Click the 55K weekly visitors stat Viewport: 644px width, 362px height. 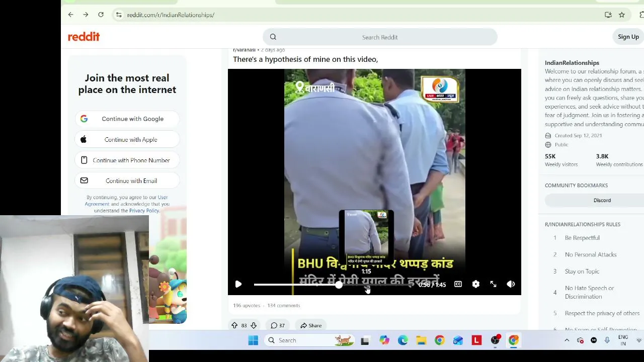(x=561, y=160)
